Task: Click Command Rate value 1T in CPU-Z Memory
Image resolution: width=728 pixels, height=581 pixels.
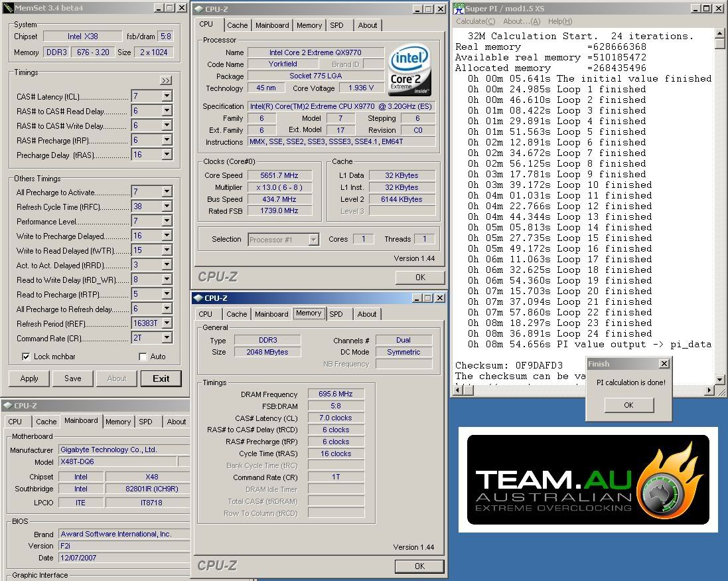Action: click(x=336, y=477)
